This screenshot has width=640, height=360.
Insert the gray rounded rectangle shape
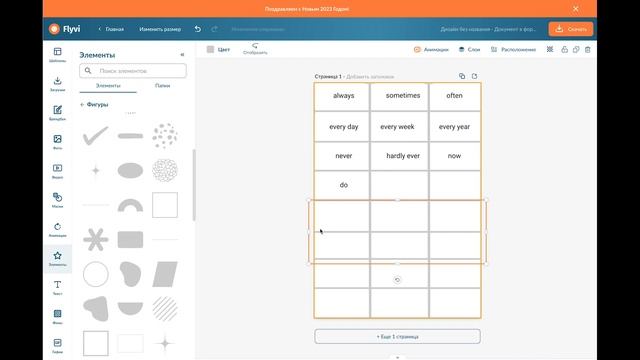(130, 240)
